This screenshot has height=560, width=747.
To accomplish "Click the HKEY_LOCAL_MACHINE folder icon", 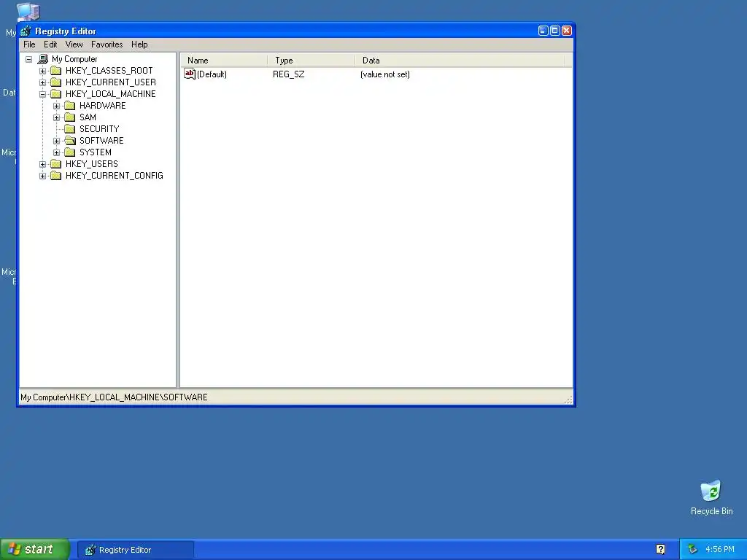I will [56, 94].
